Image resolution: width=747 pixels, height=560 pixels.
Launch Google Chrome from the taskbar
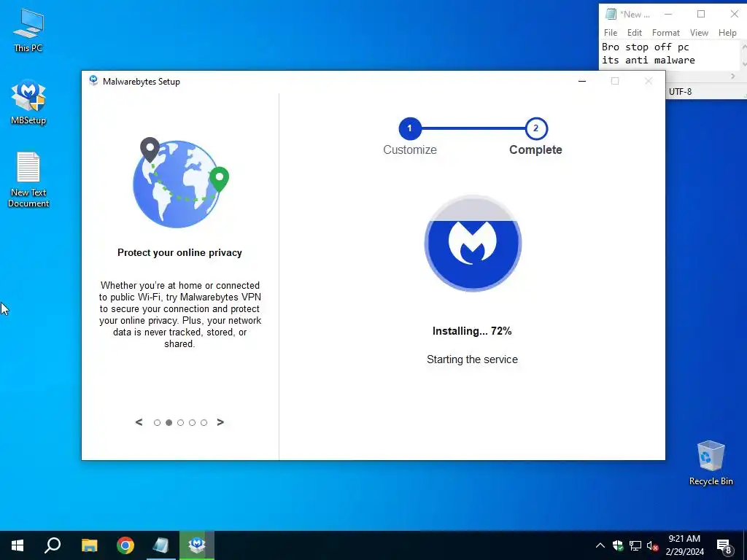[x=125, y=545]
